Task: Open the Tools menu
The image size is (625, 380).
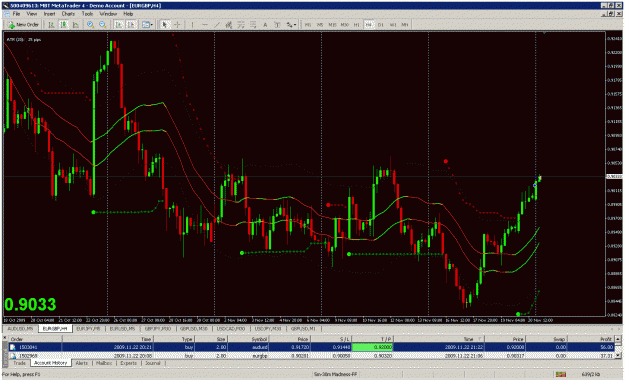Action: click(87, 14)
